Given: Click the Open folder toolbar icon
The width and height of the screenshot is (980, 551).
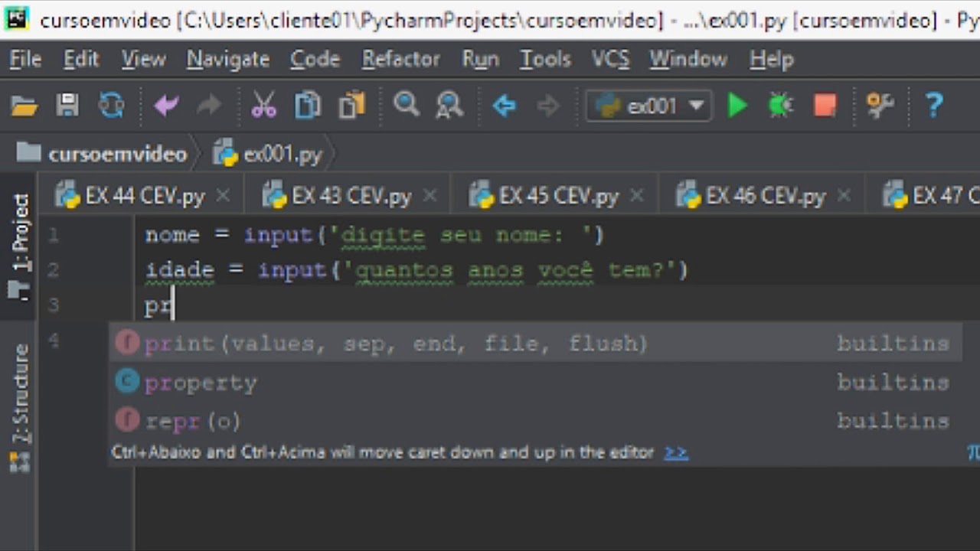Looking at the screenshot, I should tap(24, 106).
